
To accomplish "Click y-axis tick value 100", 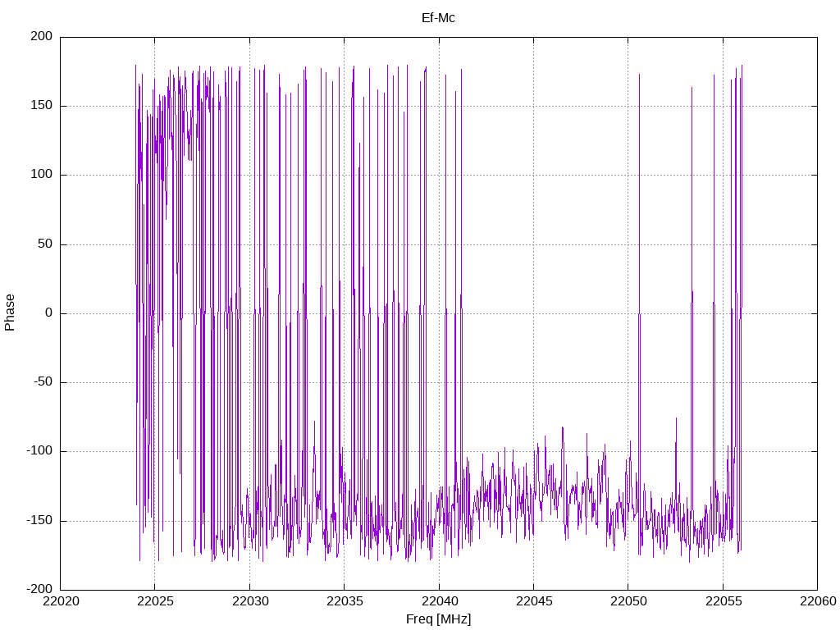I will 42,175.
